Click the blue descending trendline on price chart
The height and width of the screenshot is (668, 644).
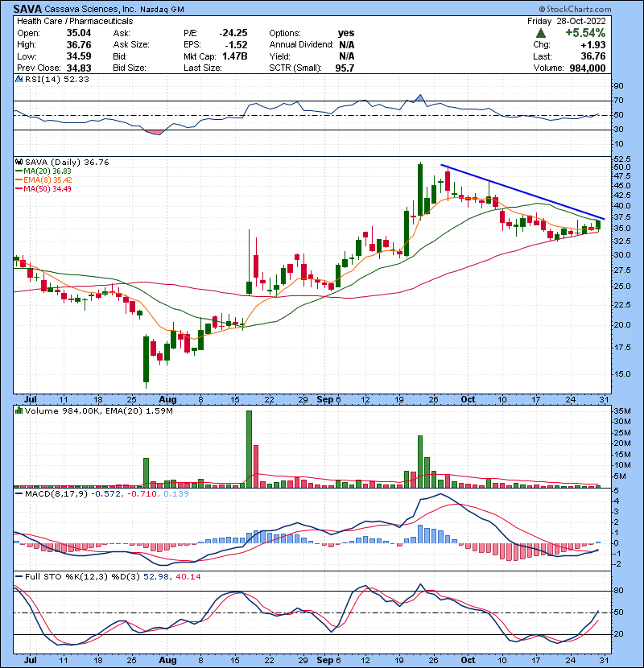522,192
